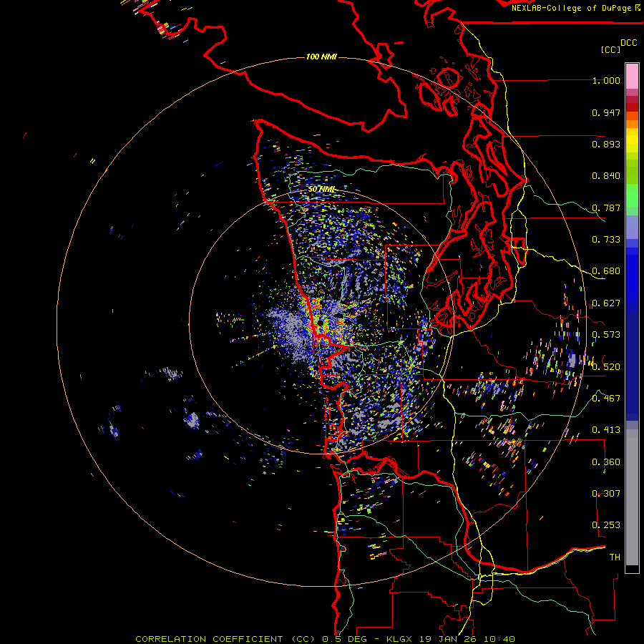Select the 0.627 scale value
This screenshot has width=644, height=644.
606,303
